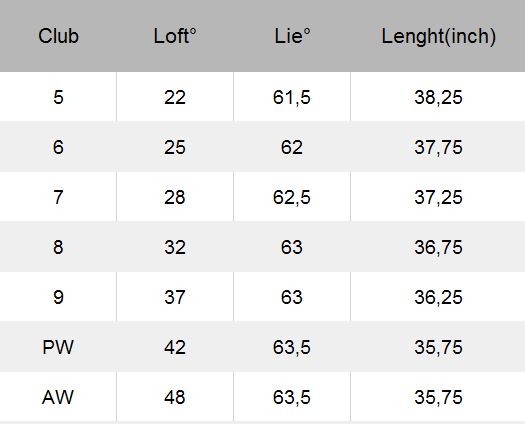525x424 pixels.
Task: Click the Lie° column header
Action: (x=292, y=36)
